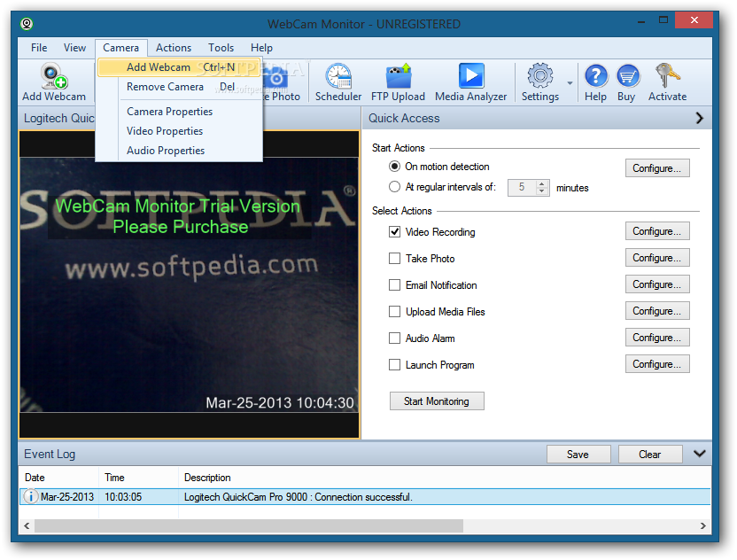Open the Help menu in menu bar

pos(261,48)
